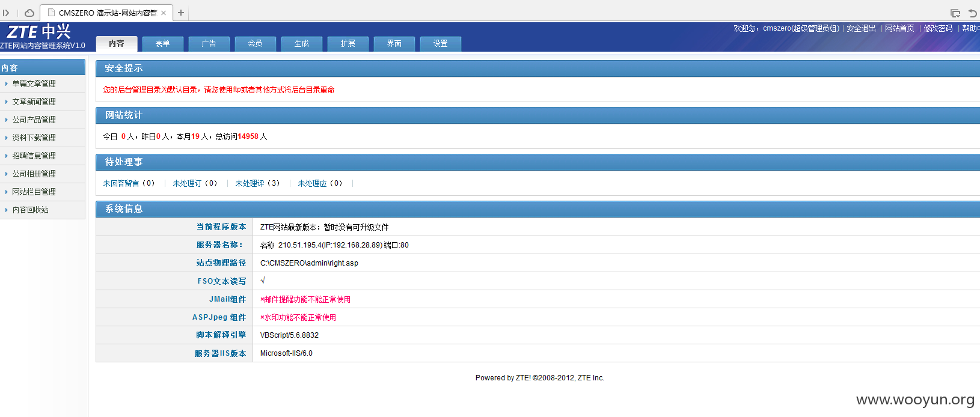The height and width of the screenshot is (417, 980).
Task: Click the 服务器IIS版本 row label
Action: click(x=220, y=353)
